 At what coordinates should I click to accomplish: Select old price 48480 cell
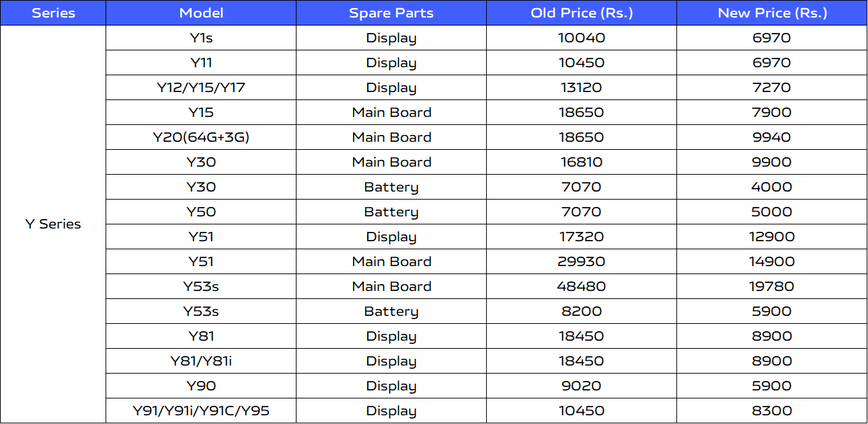(582, 286)
